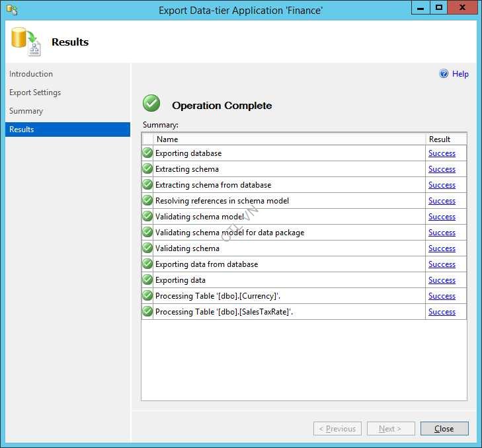The image size is (482, 448).
Task: Open Success link for Exporting data from database
Action: pos(442,264)
